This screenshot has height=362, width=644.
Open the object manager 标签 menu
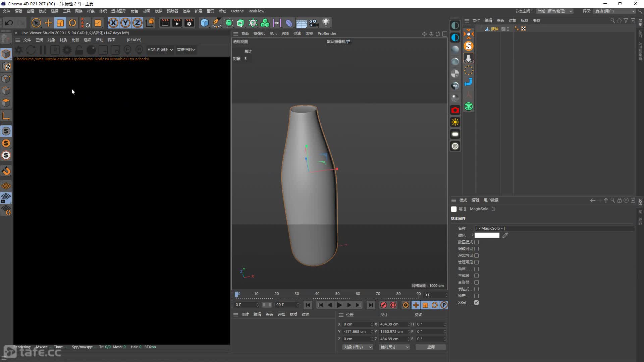point(525,20)
